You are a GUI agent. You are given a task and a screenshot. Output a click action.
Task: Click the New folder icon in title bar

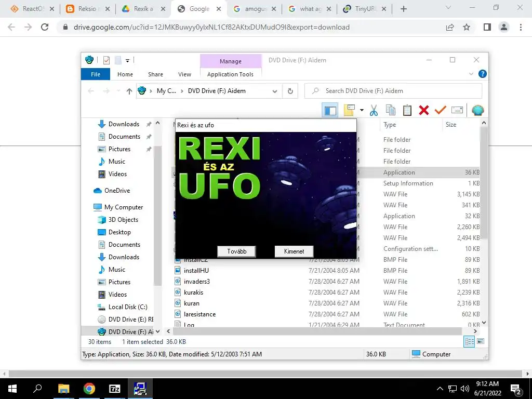118,60
